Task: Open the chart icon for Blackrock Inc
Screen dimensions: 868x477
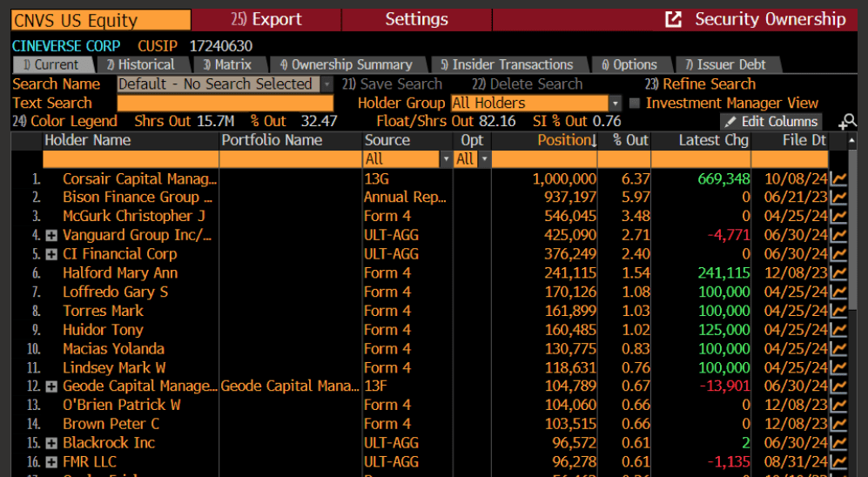Action: (839, 443)
